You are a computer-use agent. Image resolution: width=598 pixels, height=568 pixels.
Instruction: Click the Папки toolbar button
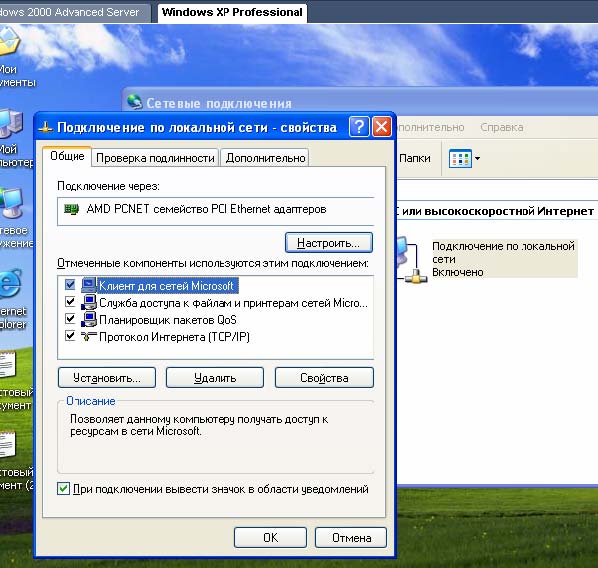(415, 158)
